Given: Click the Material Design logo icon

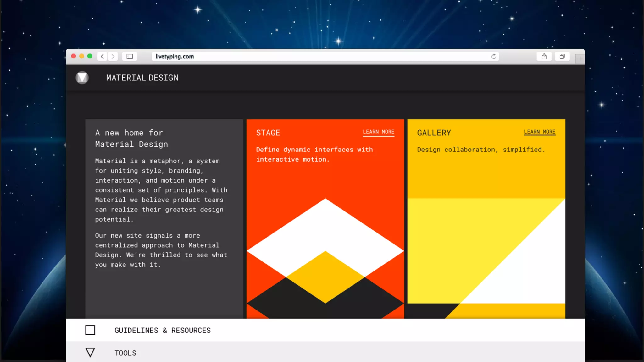Looking at the screenshot, I should point(82,78).
